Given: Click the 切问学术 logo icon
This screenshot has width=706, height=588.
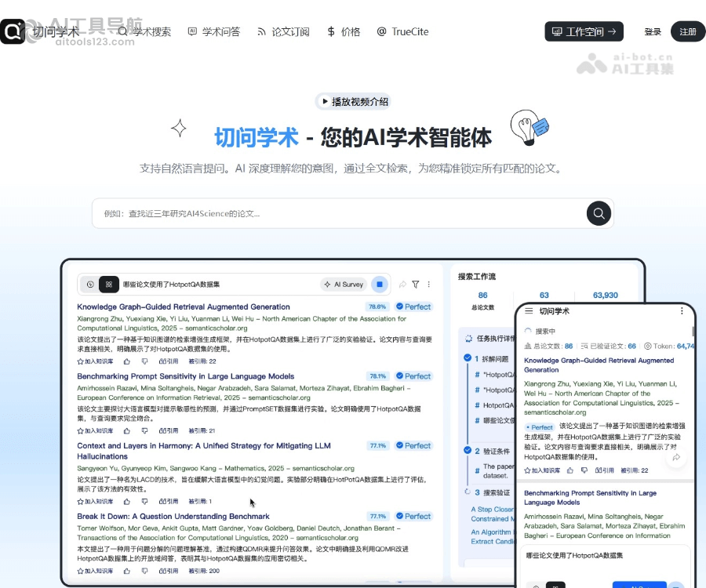Looking at the screenshot, I should point(13,31).
